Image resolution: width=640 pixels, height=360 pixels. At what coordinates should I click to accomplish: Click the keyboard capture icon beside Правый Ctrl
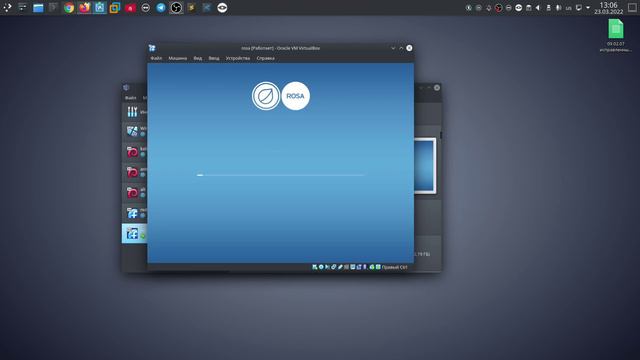click(378, 267)
